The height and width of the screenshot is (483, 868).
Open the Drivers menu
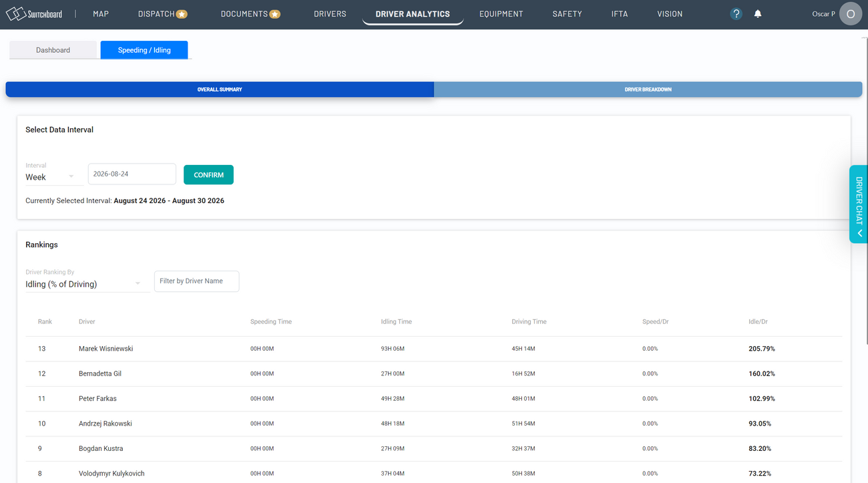[330, 13]
